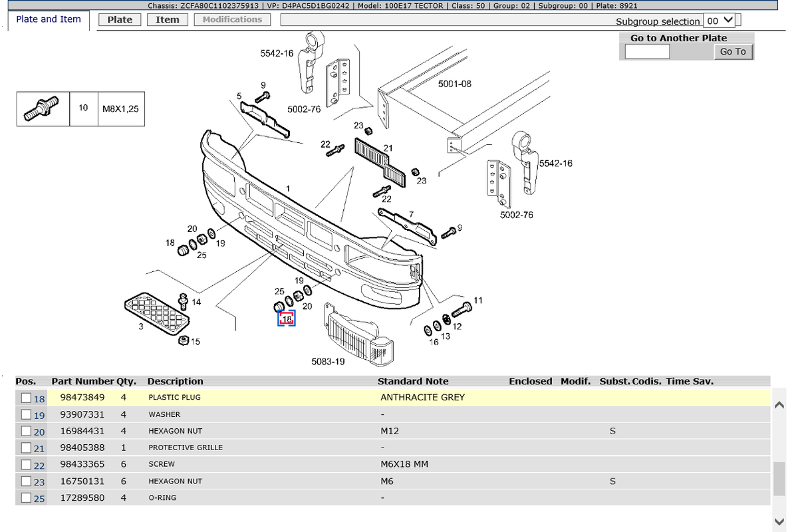Open the Item tab
The image size is (796, 532).
tap(167, 20)
